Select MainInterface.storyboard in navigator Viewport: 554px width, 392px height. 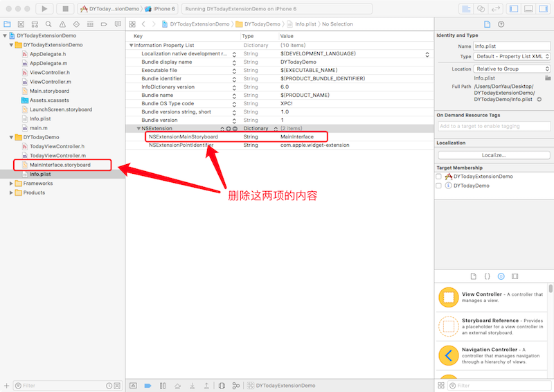(x=60, y=165)
